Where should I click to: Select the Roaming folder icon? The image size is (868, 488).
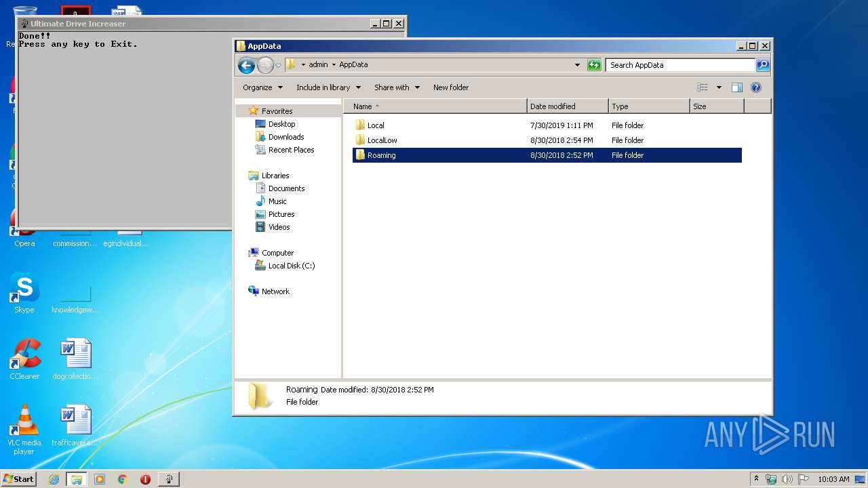360,155
